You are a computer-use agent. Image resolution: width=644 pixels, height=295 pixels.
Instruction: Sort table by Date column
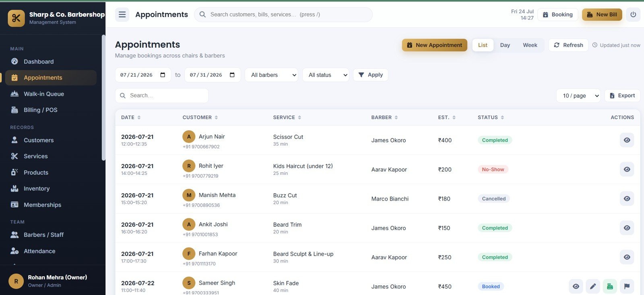coord(131,117)
